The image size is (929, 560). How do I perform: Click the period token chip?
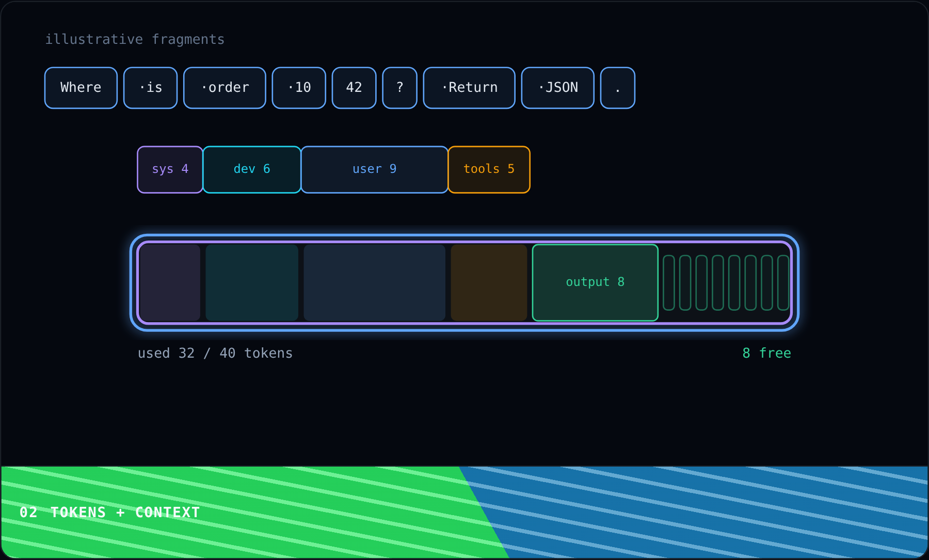(x=618, y=88)
